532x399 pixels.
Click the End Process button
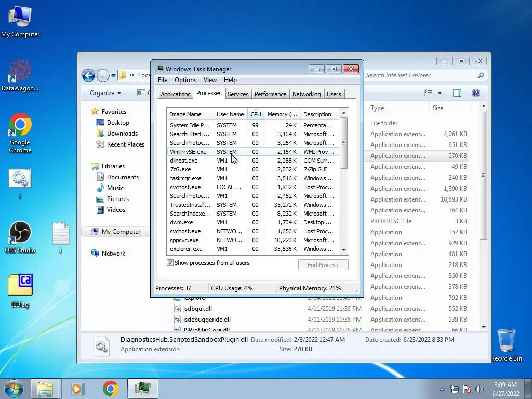tap(323, 265)
